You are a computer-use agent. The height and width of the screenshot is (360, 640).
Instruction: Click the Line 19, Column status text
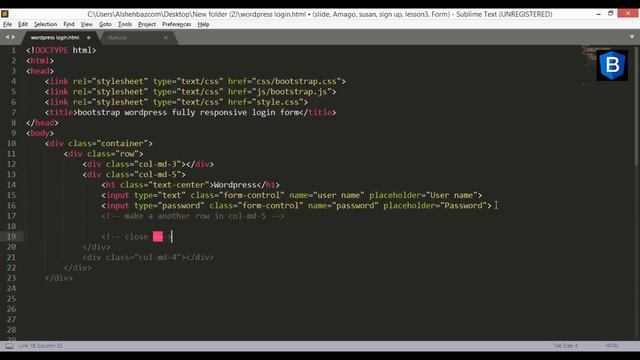[x=40, y=346]
